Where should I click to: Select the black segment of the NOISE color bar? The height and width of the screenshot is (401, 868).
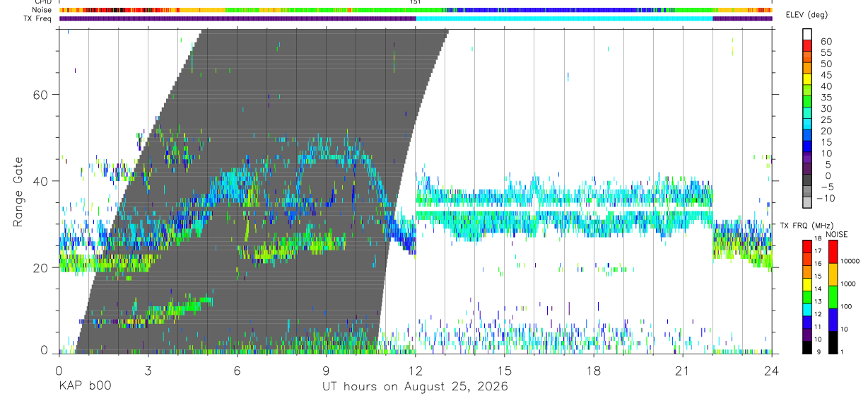coord(833,342)
